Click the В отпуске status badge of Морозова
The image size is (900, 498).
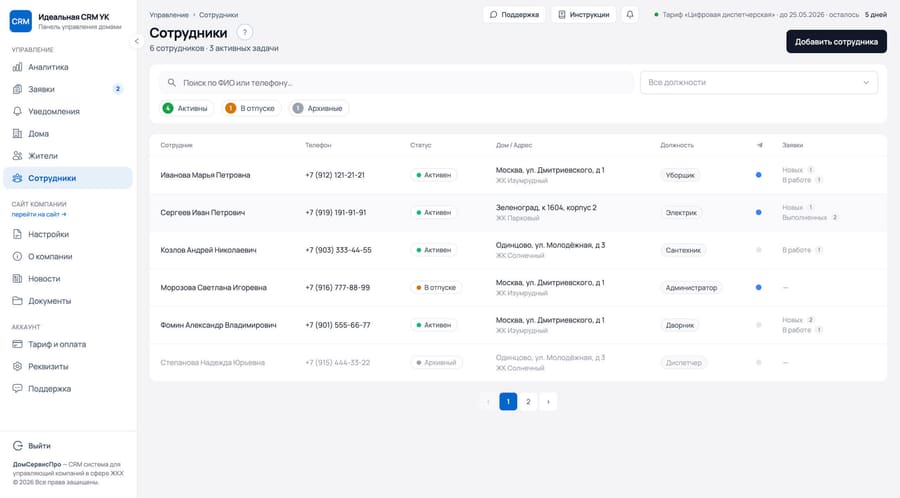436,287
